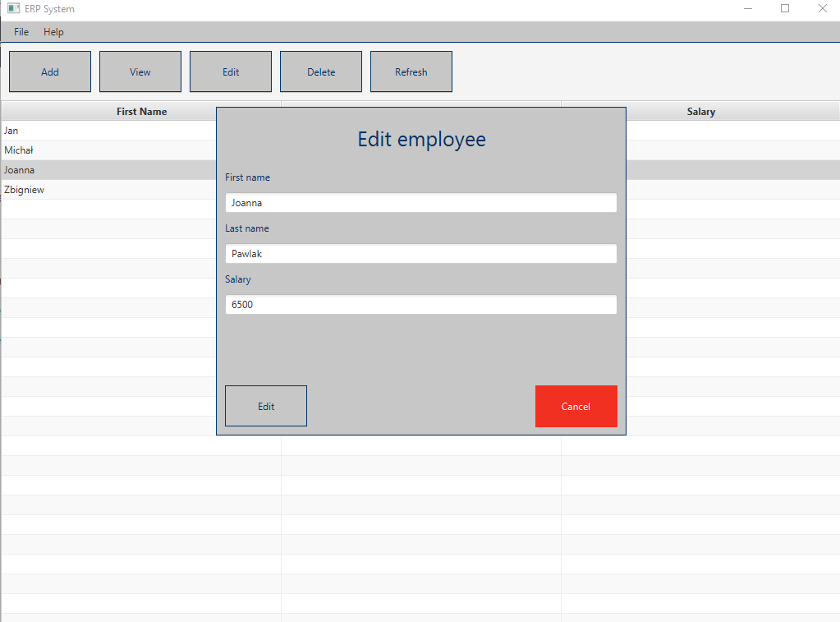Select the highlighted Joanna row
Viewport: 840px width, 622px height.
point(107,169)
